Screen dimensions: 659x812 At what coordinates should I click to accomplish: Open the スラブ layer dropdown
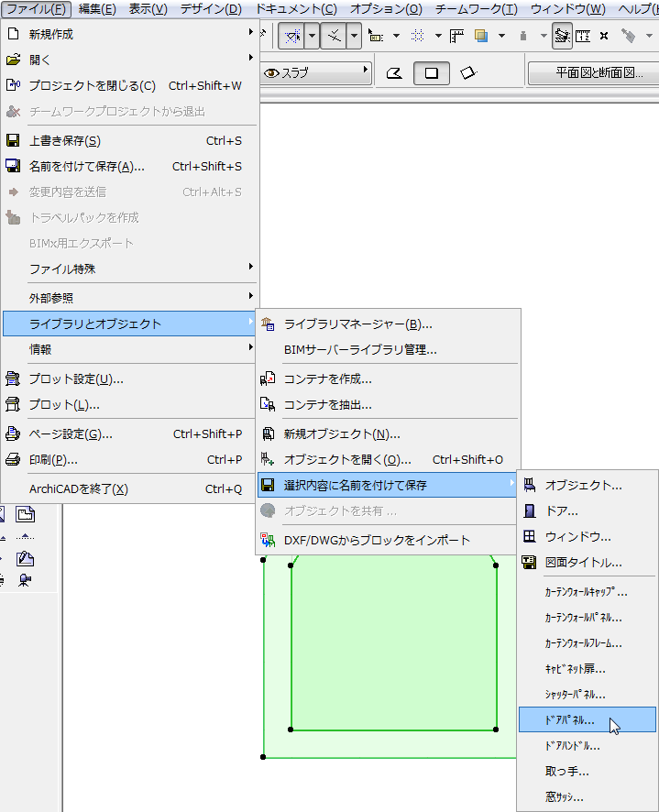coord(315,73)
